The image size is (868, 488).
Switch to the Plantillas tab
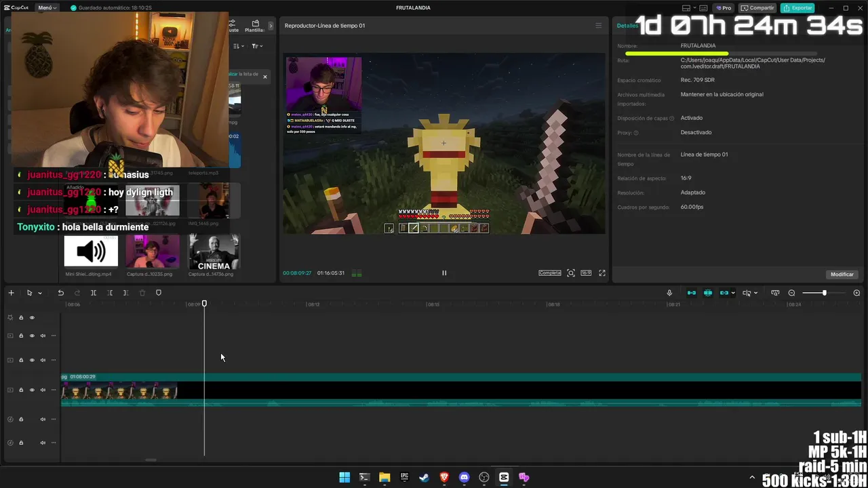255,26
